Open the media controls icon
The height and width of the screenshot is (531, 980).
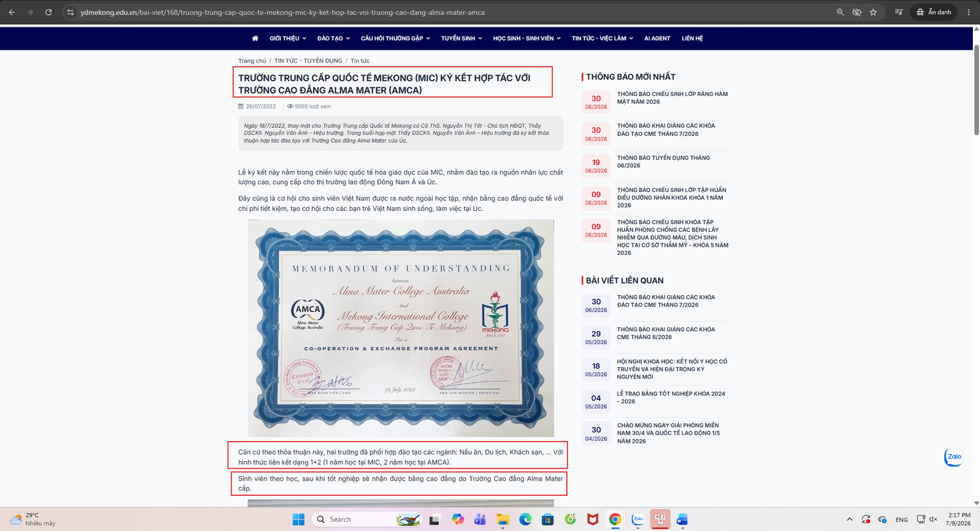tap(899, 12)
